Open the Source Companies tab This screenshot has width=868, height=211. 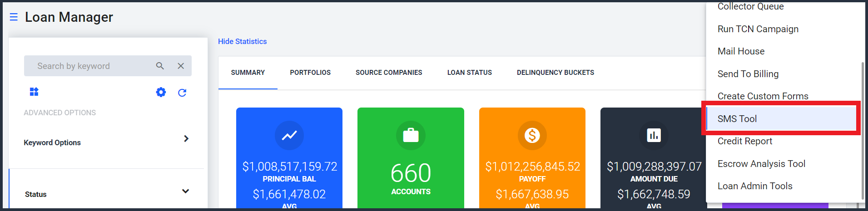click(389, 73)
